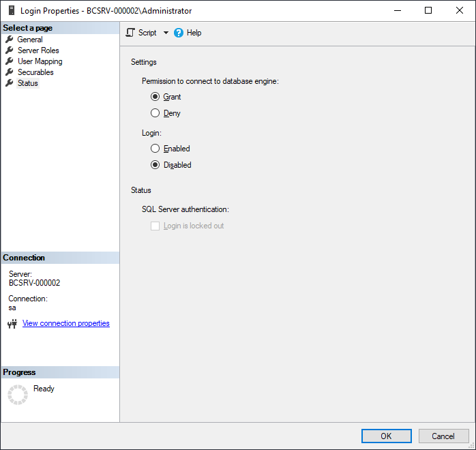Viewport: 476px width, 450px height.
Task: Click the 'BCSRV-000002' server name text
Action: tap(34, 283)
